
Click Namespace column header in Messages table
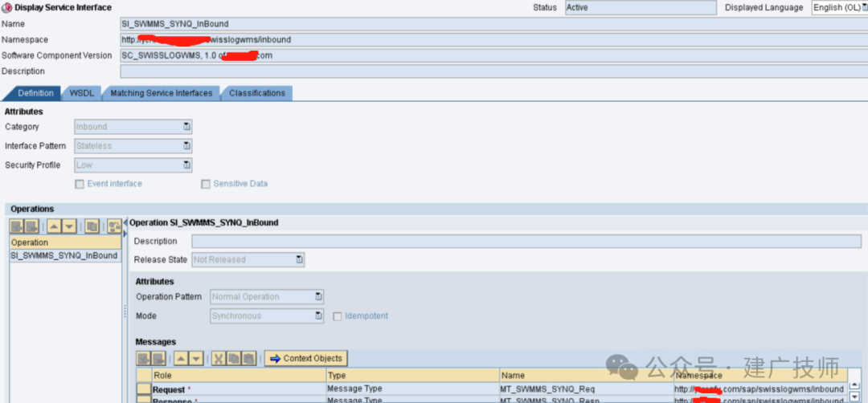(760, 376)
